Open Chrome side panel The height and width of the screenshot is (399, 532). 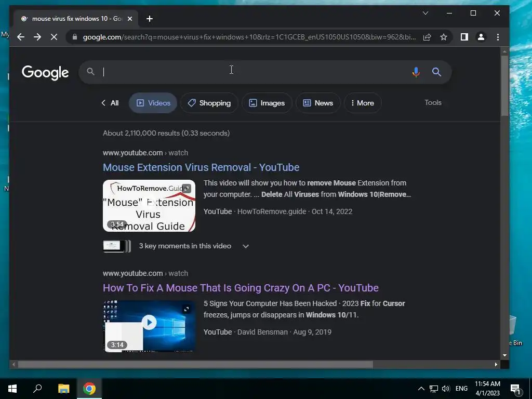coord(464,37)
